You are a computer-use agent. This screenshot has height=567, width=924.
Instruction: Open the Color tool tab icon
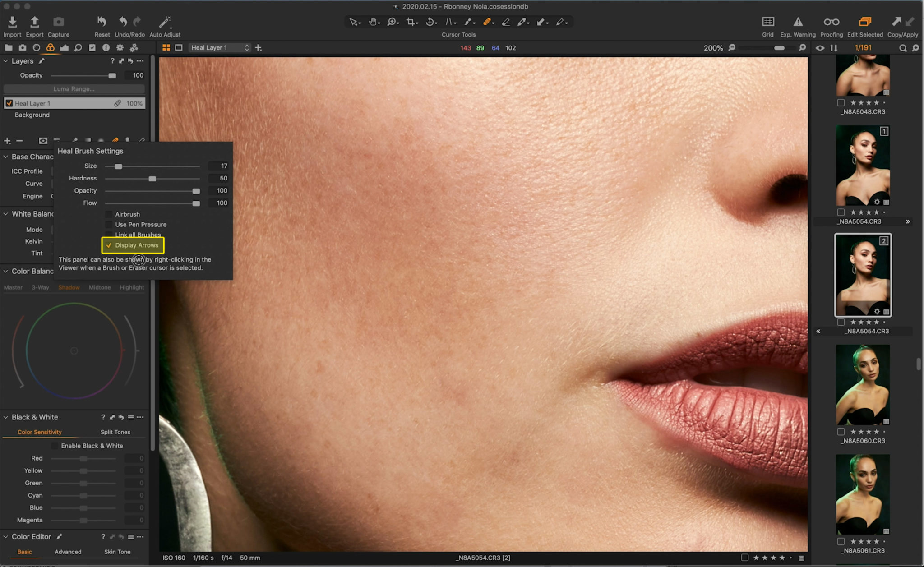[x=51, y=47]
